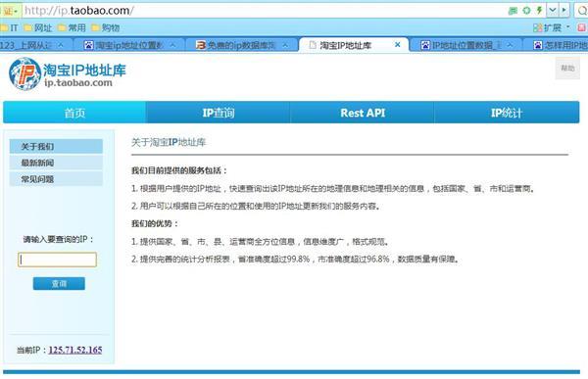
Task: Select 常见问题 in the sidebar
Action: tap(56, 179)
